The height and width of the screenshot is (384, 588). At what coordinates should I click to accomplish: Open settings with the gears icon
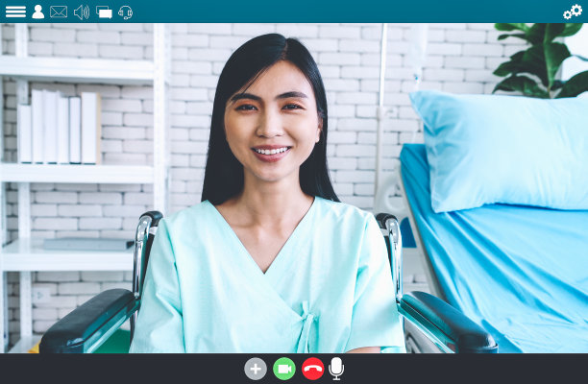pos(573,12)
